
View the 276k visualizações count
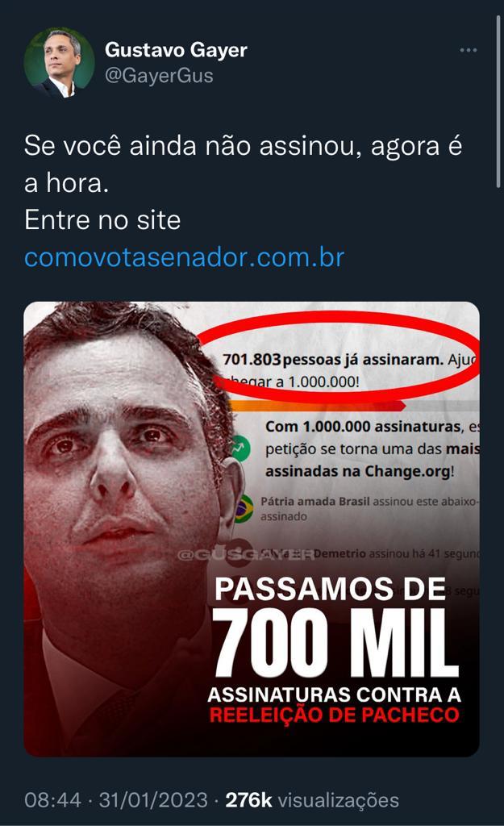point(312,800)
